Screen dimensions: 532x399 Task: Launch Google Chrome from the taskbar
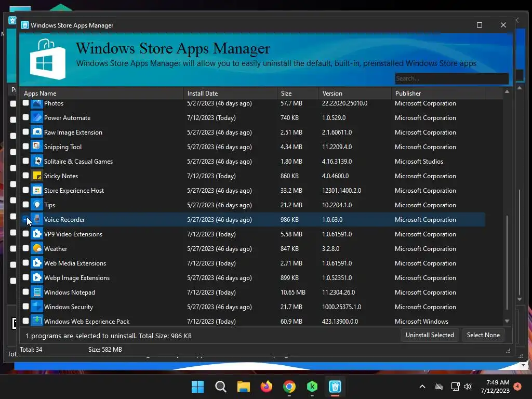289,387
